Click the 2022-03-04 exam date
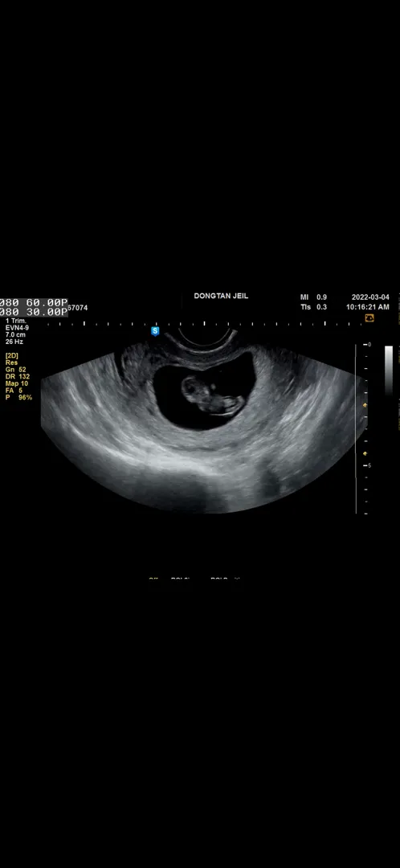 pos(370,297)
